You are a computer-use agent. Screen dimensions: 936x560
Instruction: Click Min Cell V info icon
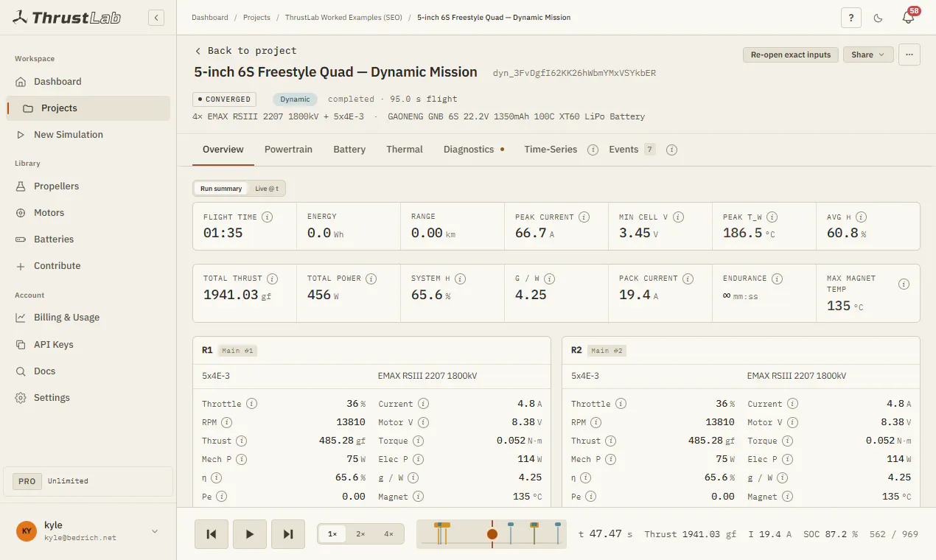coord(678,217)
